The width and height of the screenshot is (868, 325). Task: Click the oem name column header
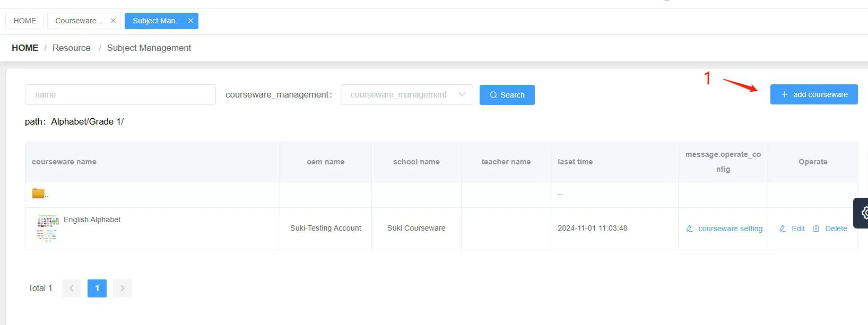pos(326,162)
